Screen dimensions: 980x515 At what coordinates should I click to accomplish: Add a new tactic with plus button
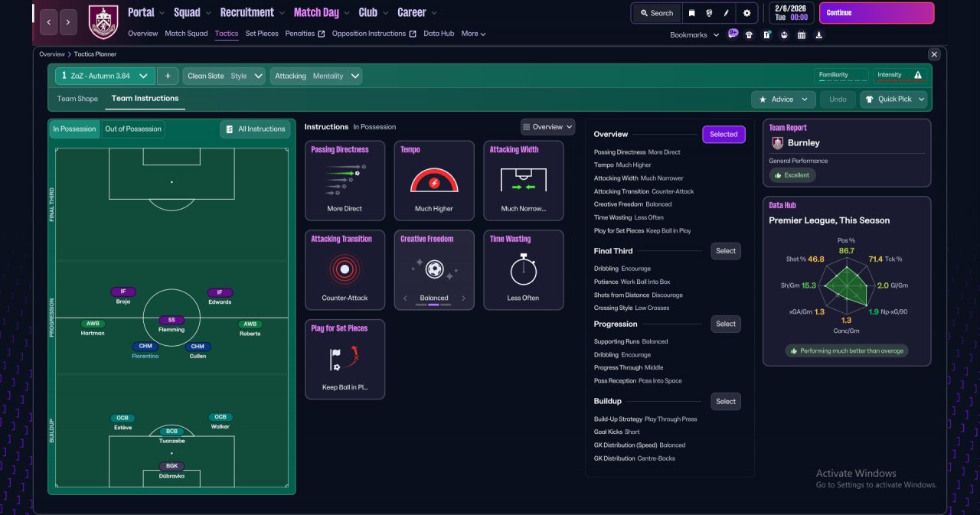168,76
